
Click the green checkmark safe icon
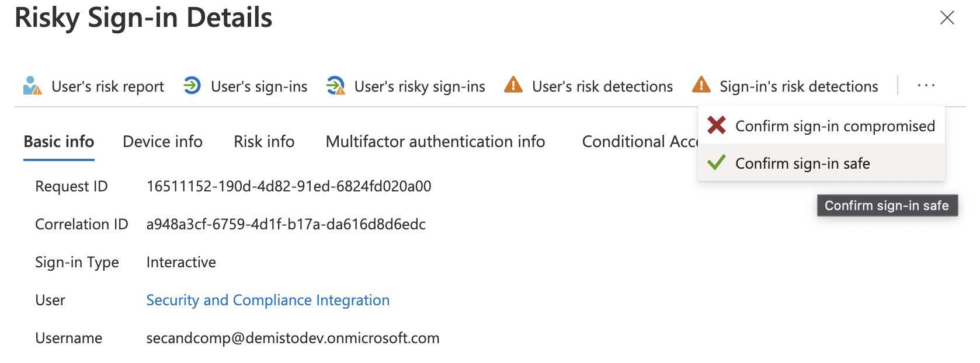pyautogui.click(x=717, y=163)
